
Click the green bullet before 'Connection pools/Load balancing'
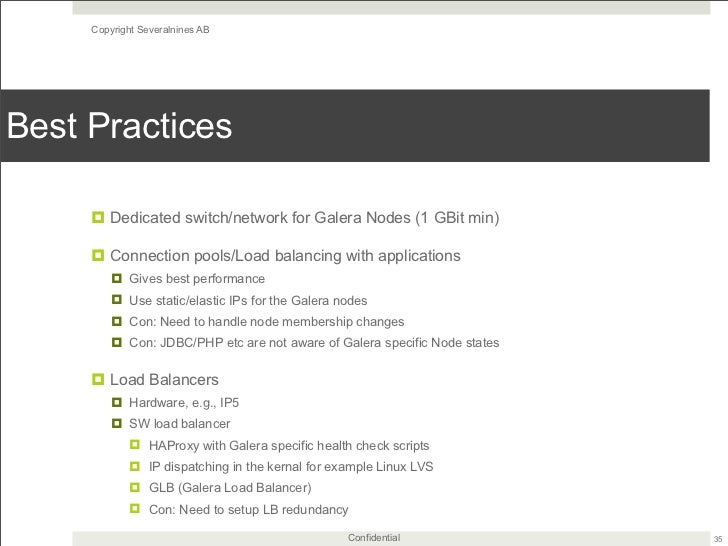tap(98, 255)
